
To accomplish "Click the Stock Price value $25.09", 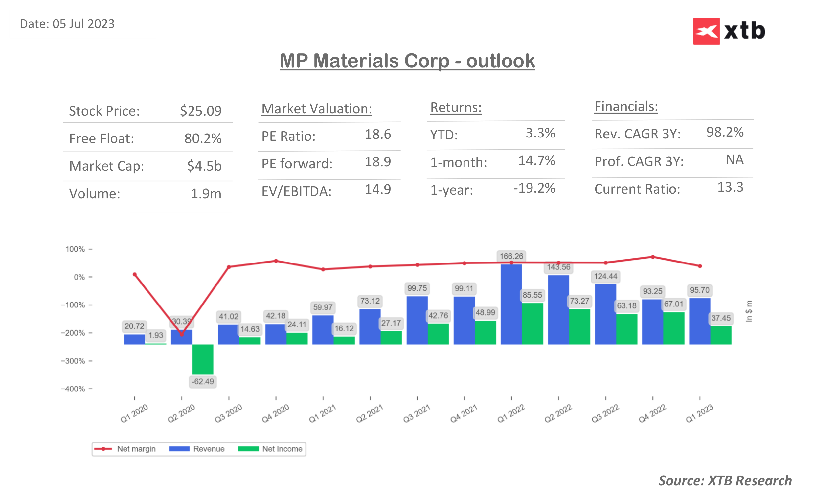I will click(200, 111).
